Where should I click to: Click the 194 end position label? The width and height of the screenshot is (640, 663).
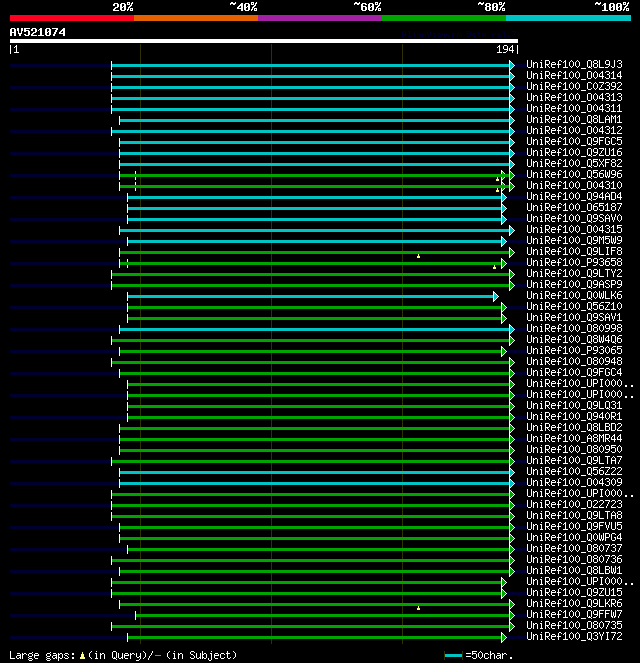(505, 49)
